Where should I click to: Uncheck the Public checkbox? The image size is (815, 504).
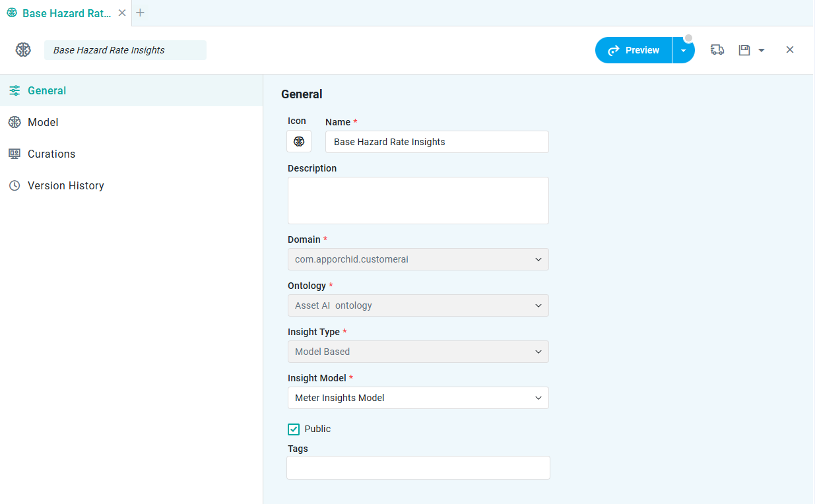pyautogui.click(x=294, y=429)
